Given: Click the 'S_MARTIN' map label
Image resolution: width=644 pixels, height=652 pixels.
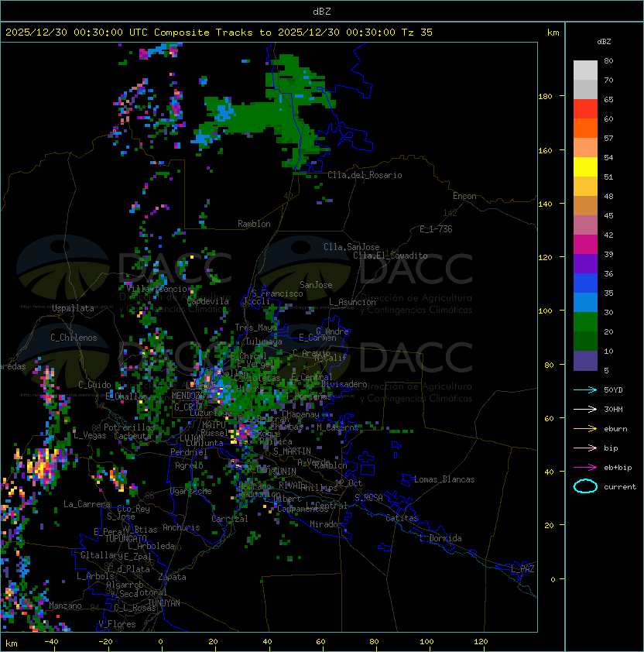Looking at the screenshot, I should tap(292, 451).
